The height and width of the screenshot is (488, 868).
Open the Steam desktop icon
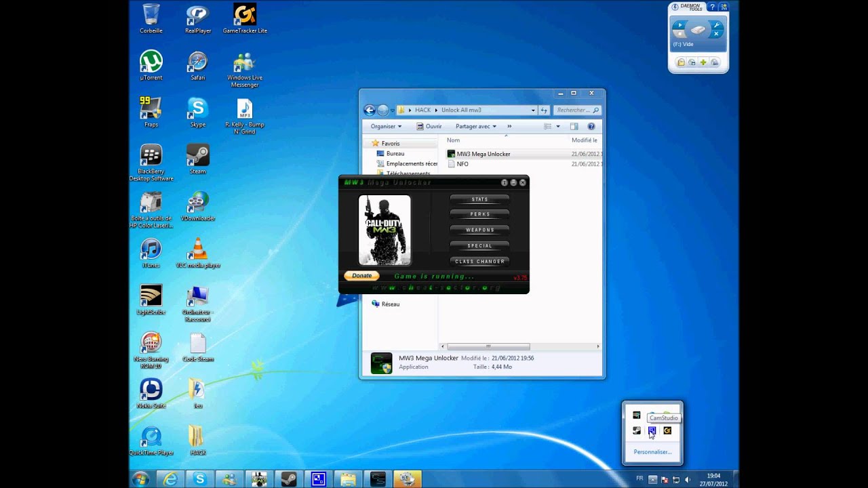pyautogui.click(x=197, y=160)
